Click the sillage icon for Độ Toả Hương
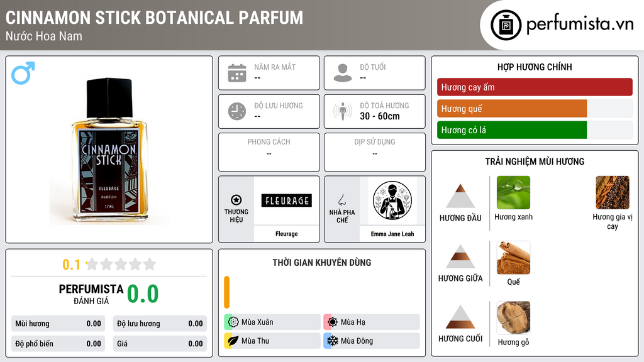The width and height of the screenshot is (644, 362). click(343, 111)
